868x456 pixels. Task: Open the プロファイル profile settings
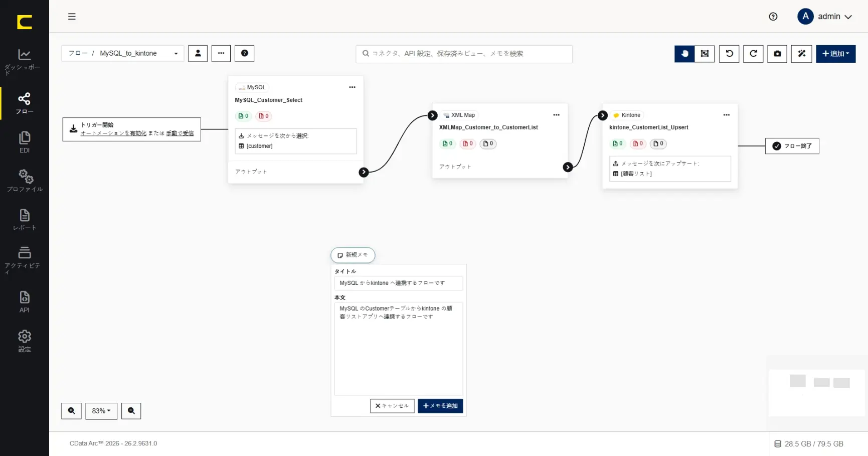coord(24,181)
